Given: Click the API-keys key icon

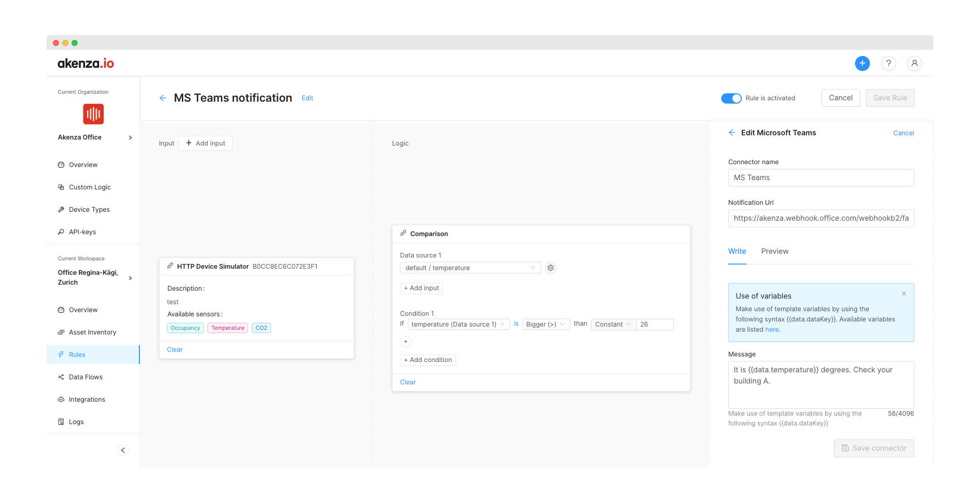Looking at the screenshot, I should click(61, 232).
